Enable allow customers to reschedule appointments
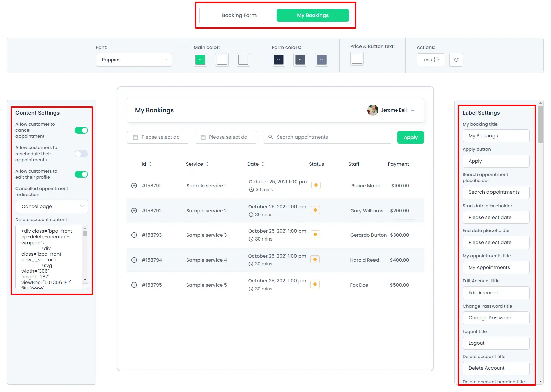551x392 pixels. pyautogui.click(x=81, y=154)
